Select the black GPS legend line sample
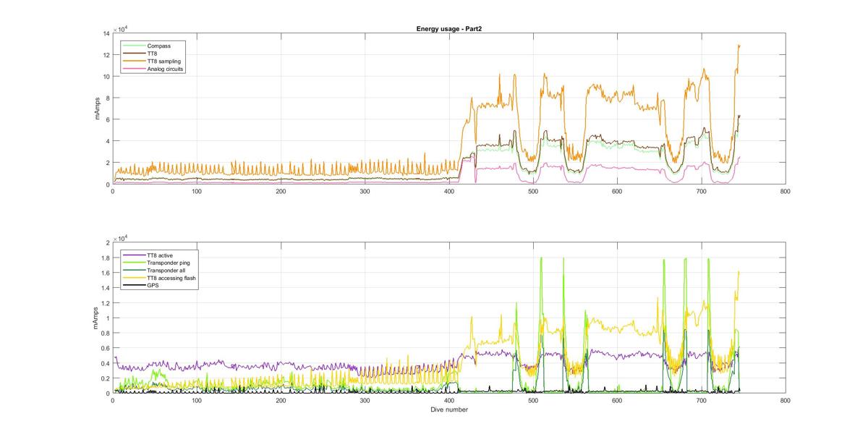 (134, 286)
